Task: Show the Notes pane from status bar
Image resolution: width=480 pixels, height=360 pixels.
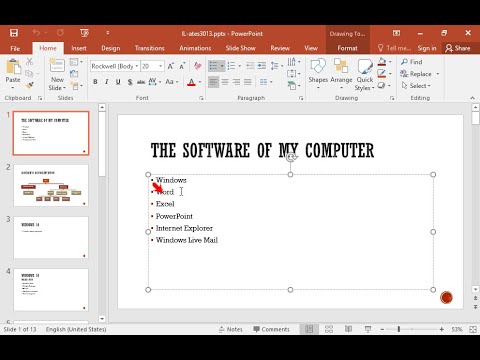Action: (x=231, y=329)
